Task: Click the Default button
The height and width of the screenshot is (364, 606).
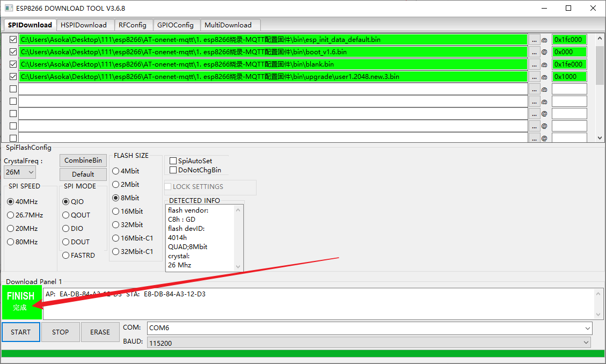Action: tap(83, 174)
